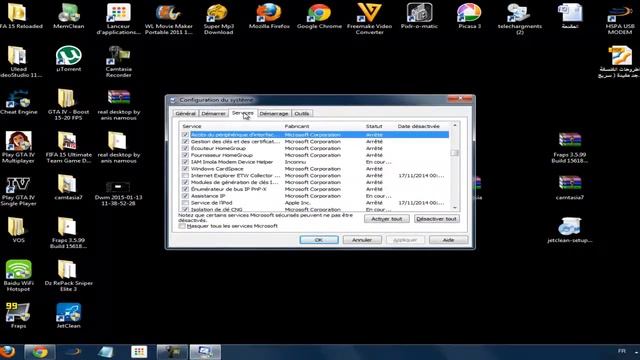Uncheck Écouteur HomeGroup service checkbox
The height and width of the screenshot is (360, 640).
tap(185, 149)
